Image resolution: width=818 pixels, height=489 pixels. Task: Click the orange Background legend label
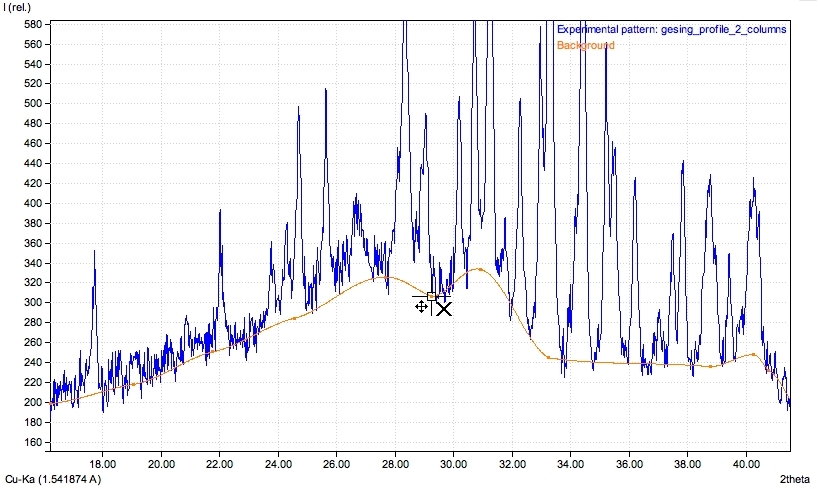pos(586,46)
